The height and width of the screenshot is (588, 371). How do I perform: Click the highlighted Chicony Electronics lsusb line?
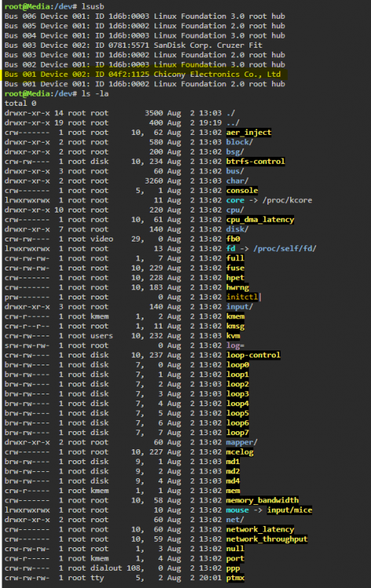pos(143,74)
